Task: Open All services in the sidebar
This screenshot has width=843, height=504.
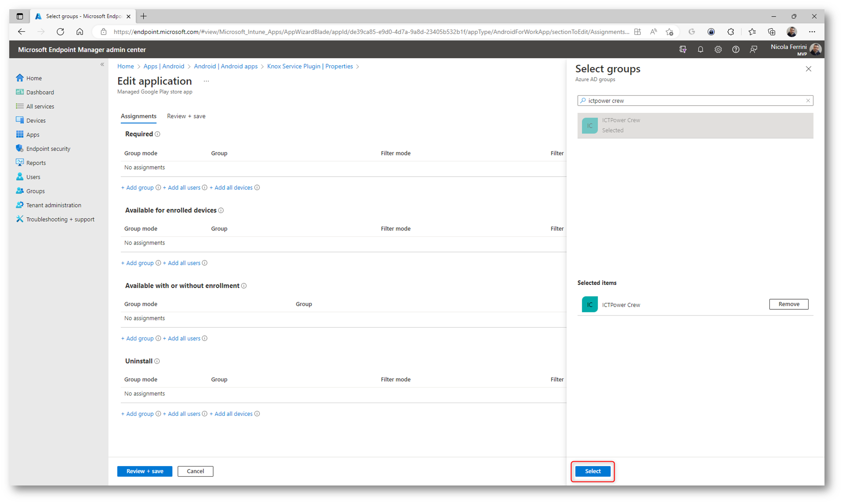Action: (40, 106)
